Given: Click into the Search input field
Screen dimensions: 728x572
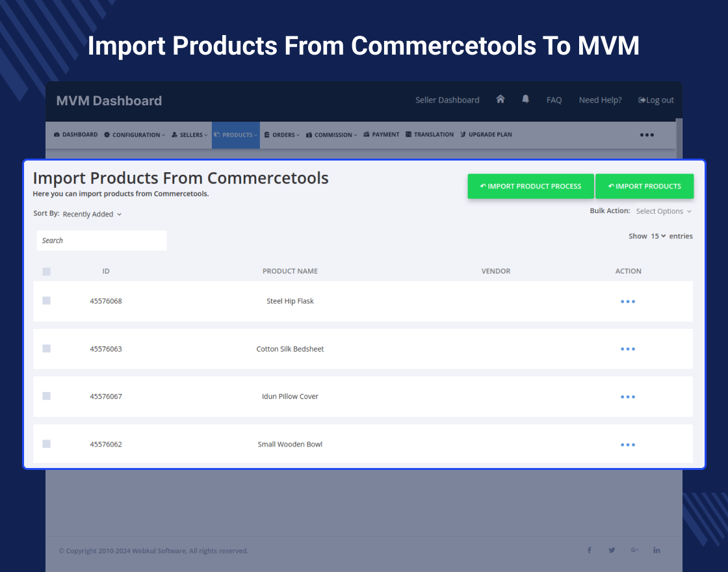Looking at the screenshot, I should (101, 240).
